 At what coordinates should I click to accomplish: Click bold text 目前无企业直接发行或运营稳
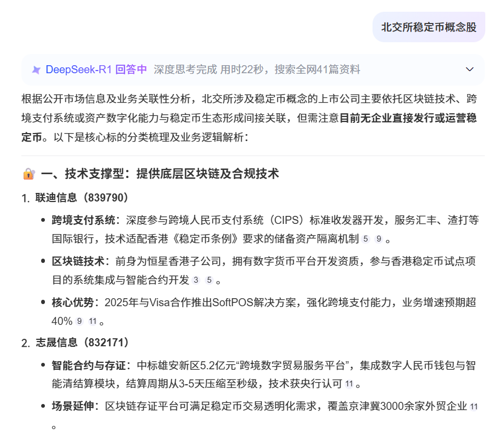[408, 118]
